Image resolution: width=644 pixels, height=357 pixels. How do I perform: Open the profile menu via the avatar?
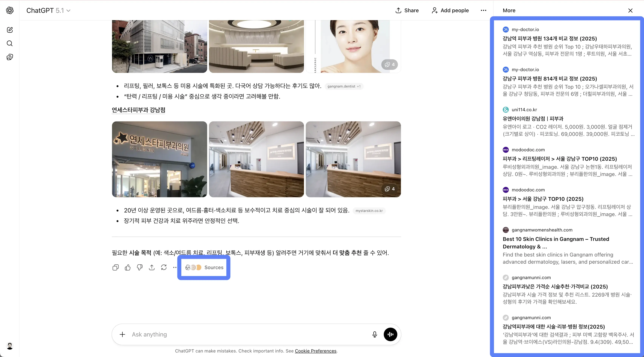pyautogui.click(x=10, y=346)
